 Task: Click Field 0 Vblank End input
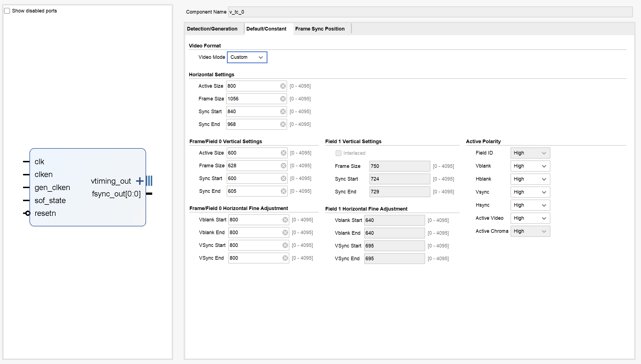(x=259, y=232)
